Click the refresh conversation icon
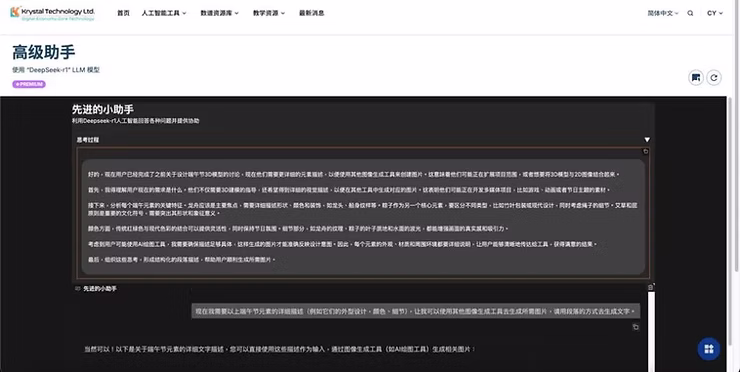This screenshot has height=372, width=740. 714,78
